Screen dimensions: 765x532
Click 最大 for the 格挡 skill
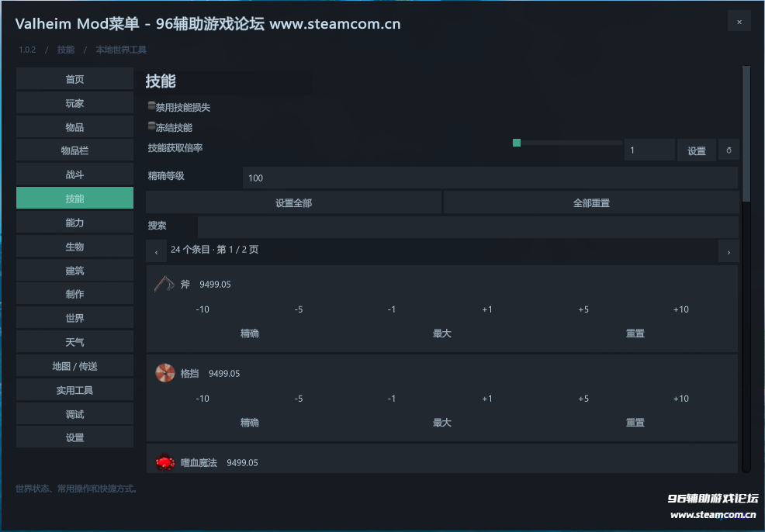point(442,423)
